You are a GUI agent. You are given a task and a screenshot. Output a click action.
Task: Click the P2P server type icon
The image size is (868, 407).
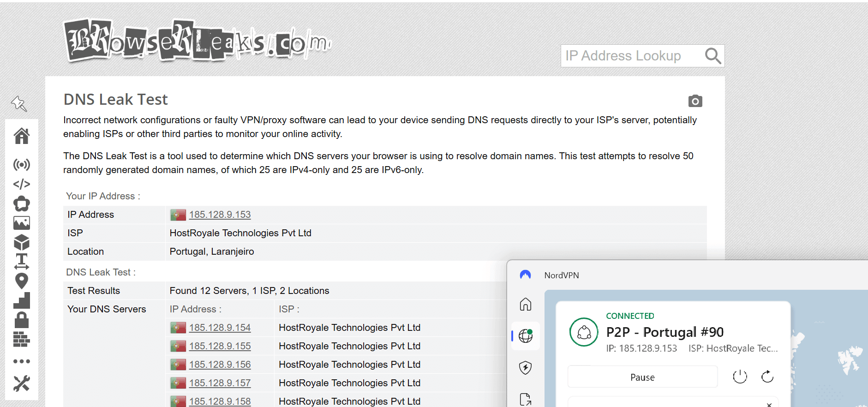click(x=584, y=332)
